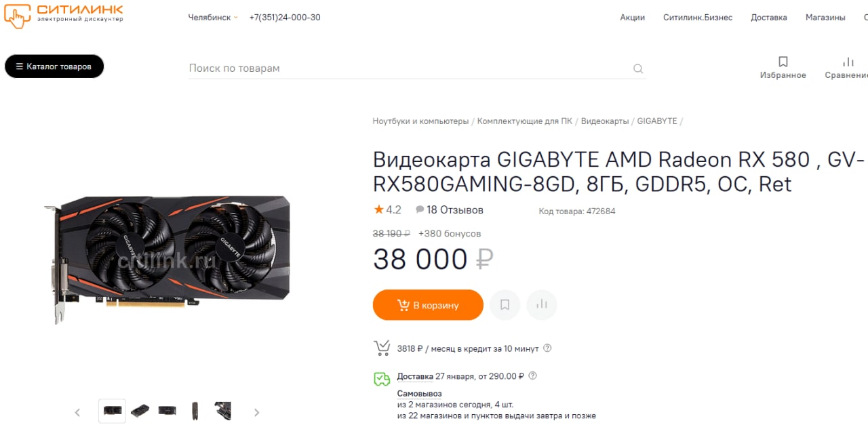Show next product thumbnails with right arrow
This screenshot has height=427, width=868.
tap(256, 412)
